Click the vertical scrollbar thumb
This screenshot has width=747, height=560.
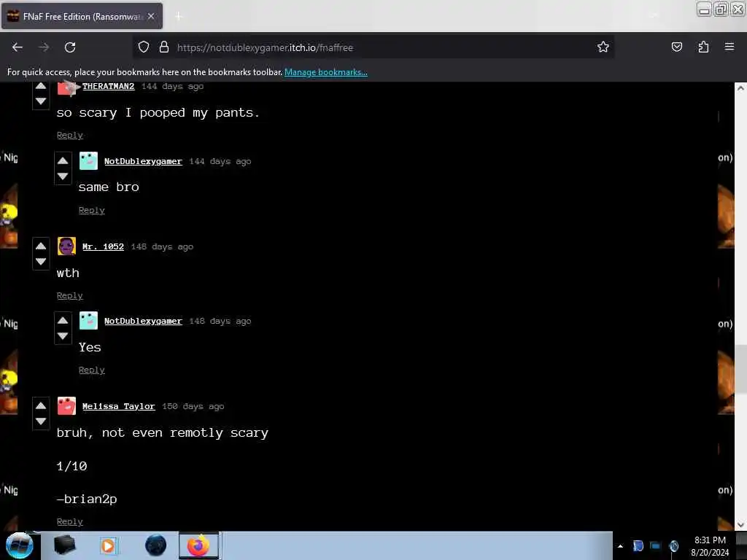click(740, 369)
